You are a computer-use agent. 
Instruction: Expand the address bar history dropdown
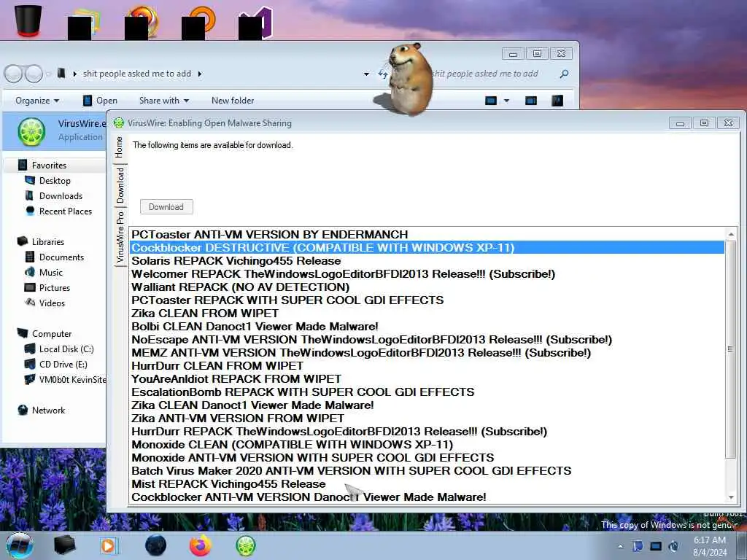(366, 74)
